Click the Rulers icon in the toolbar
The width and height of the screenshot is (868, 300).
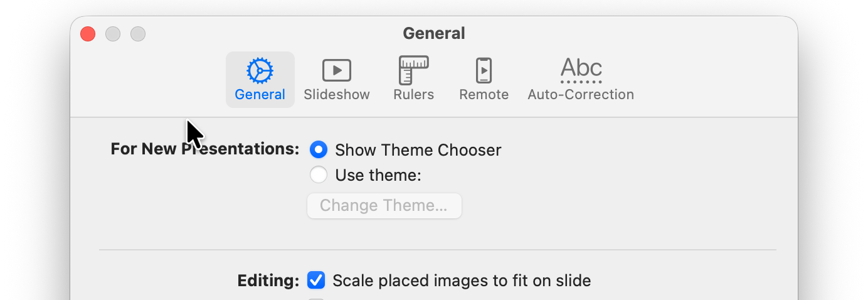413,70
